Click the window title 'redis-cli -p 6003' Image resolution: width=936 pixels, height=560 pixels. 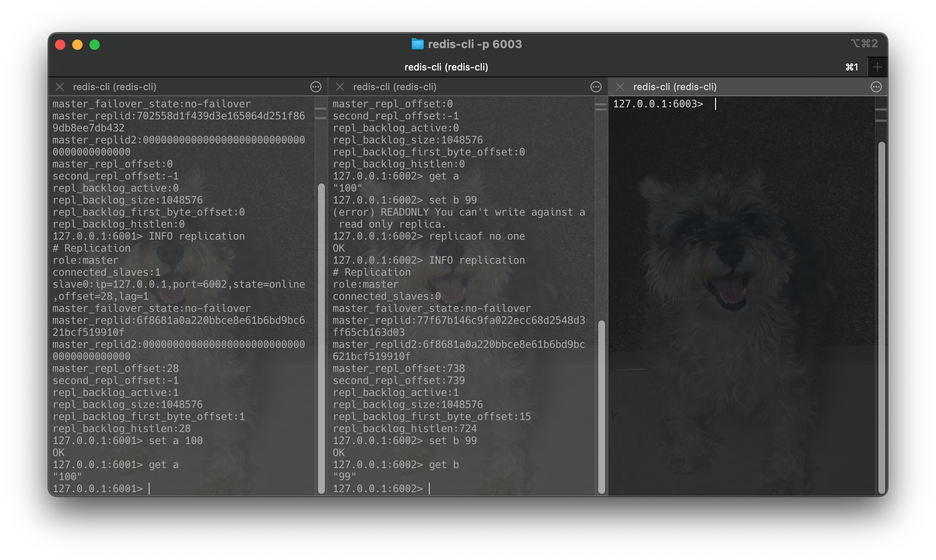coord(474,44)
